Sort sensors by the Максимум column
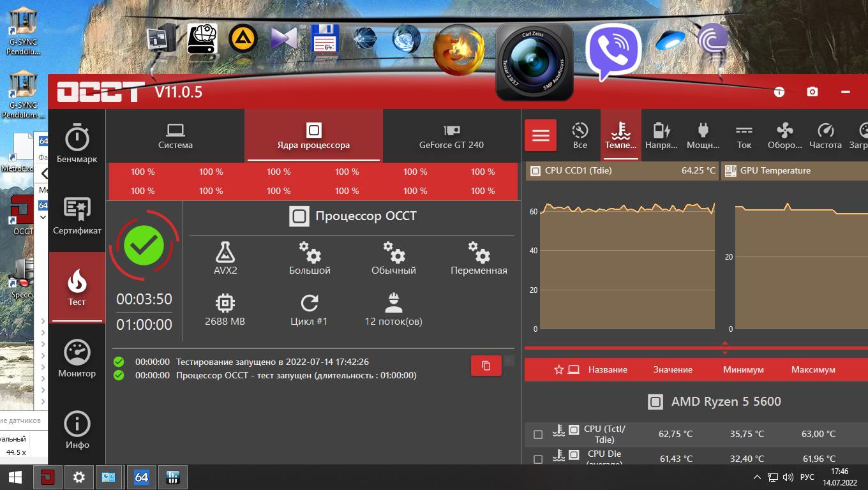Image resolution: width=868 pixels, height=490 pixels. [x=813, y=369]
